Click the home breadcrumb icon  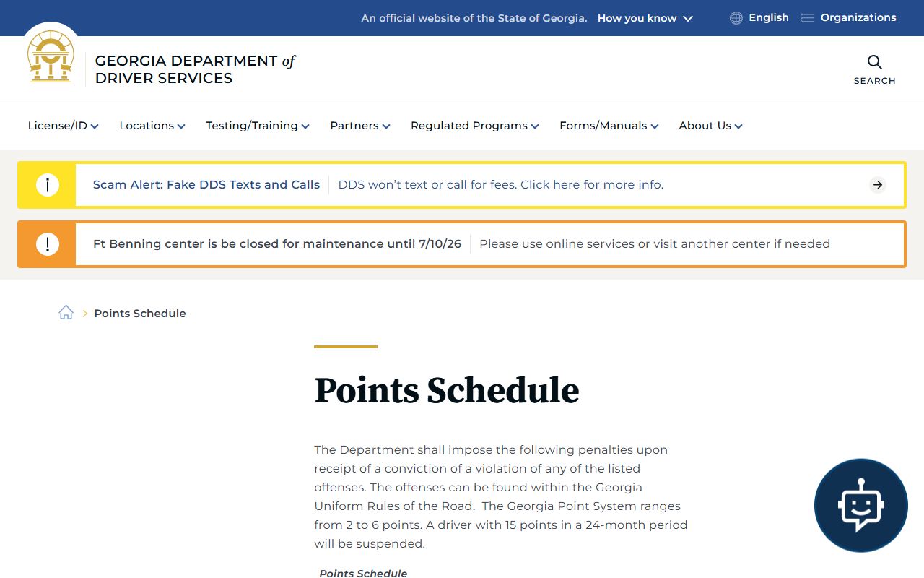66,312
